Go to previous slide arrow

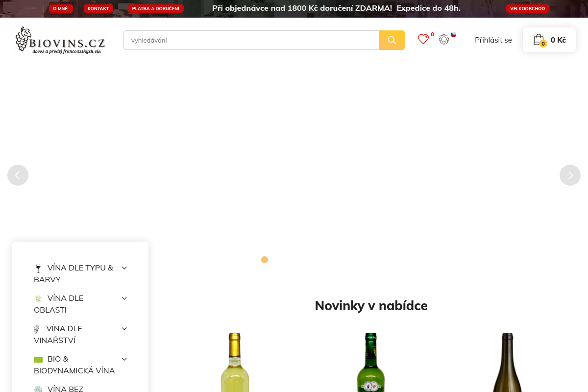(18, 175)
